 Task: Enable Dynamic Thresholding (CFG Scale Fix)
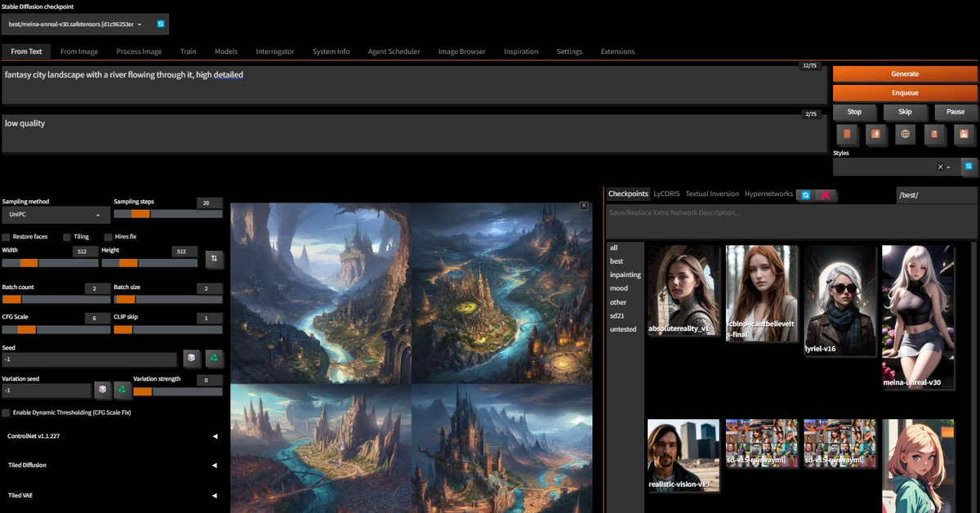click(x=7, y=413)
